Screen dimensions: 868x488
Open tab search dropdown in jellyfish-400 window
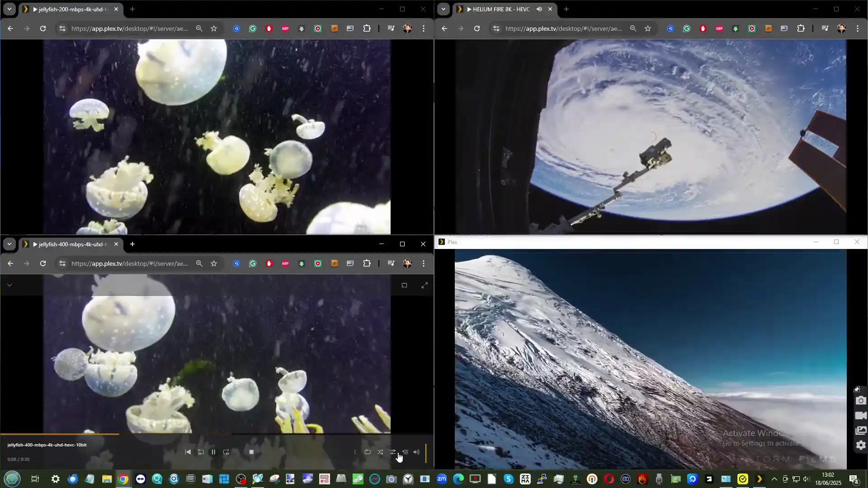coord(9,244)
